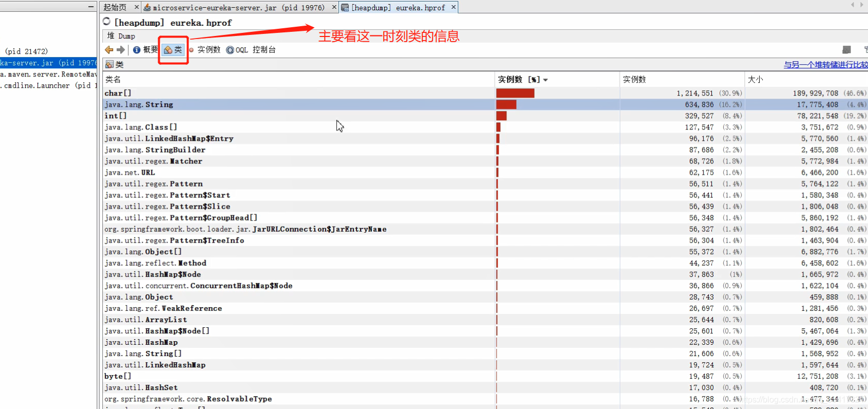Toggle sort on 实例数 [%] column header
The height and width of the screenshot is (409, 868).
pos(557,80)
